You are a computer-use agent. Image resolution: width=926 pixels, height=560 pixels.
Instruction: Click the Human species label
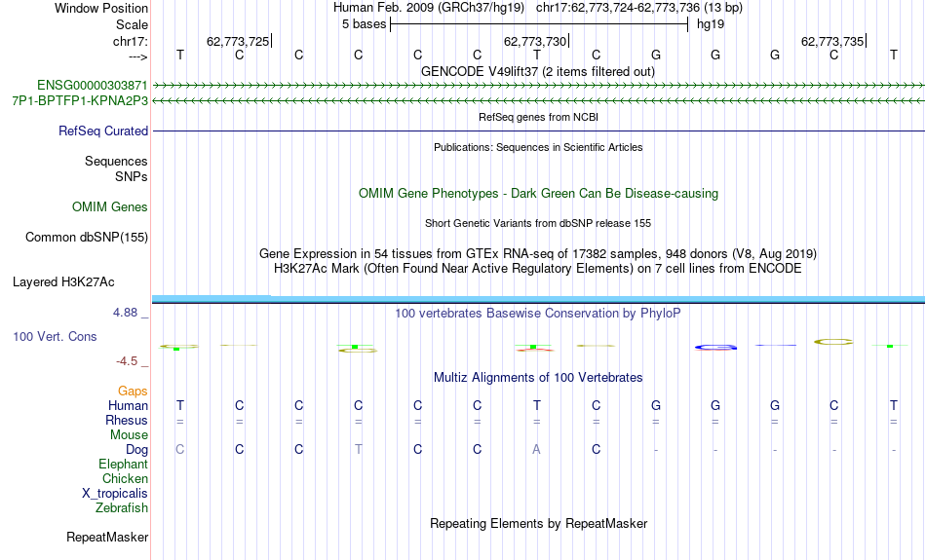[128, 405]
